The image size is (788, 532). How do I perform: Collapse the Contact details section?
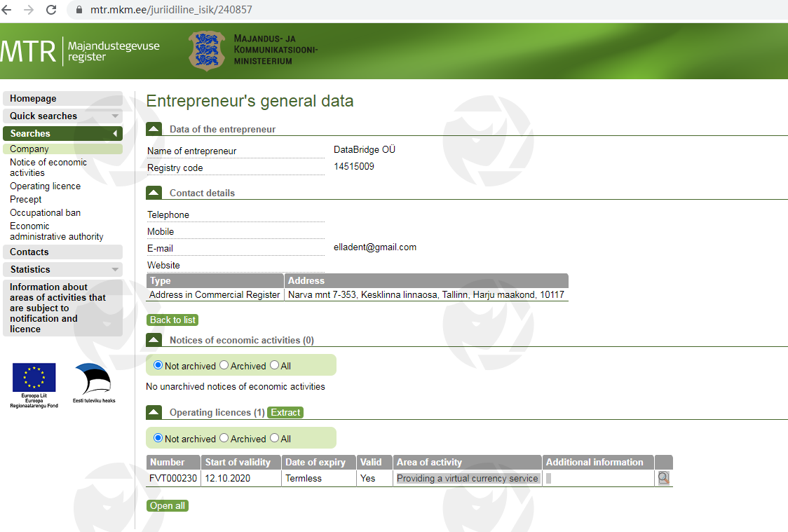point(154,193)
